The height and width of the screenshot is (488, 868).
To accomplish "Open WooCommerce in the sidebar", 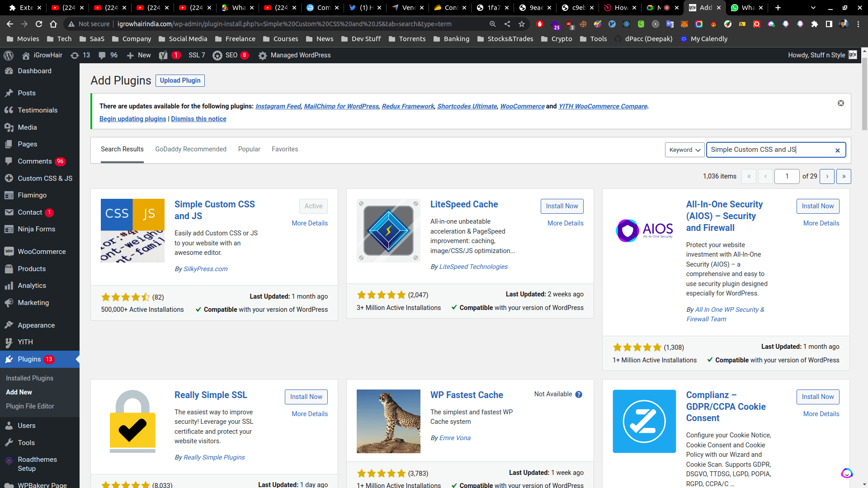I will (42, 252).
